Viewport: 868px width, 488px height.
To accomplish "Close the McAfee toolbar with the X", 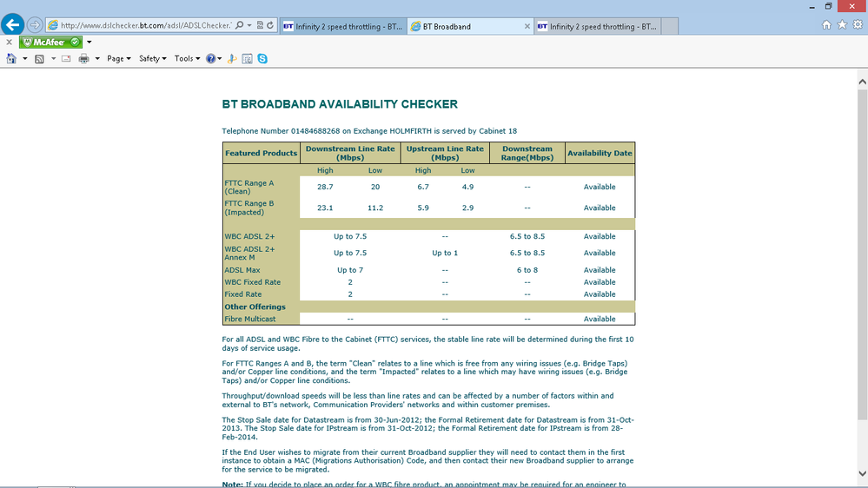I will coord(9,42).
